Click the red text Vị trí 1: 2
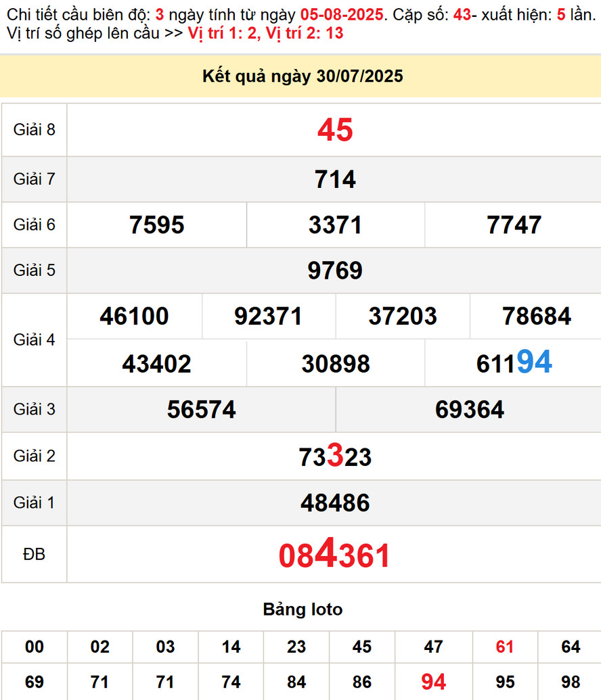Viewport: 601px width, 700px height. (x=221, y=33)
